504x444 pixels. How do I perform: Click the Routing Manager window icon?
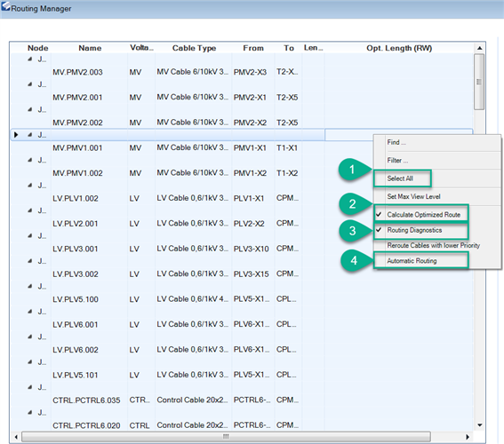pyautogui.click(x=5, y=6)
